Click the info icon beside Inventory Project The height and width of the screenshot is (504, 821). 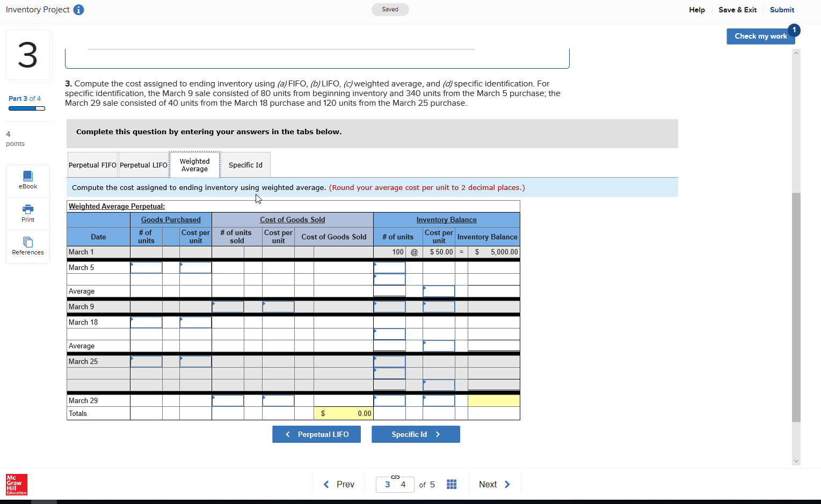click(x=78, y=9)
